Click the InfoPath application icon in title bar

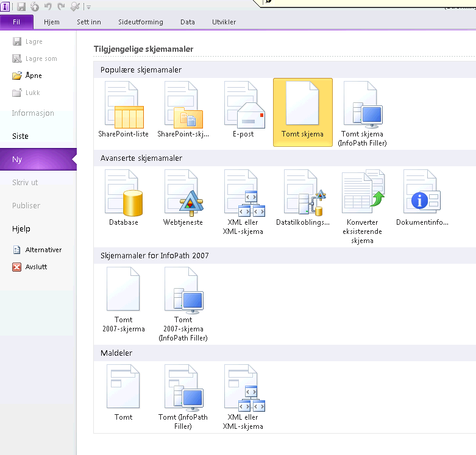pos(5,6)
